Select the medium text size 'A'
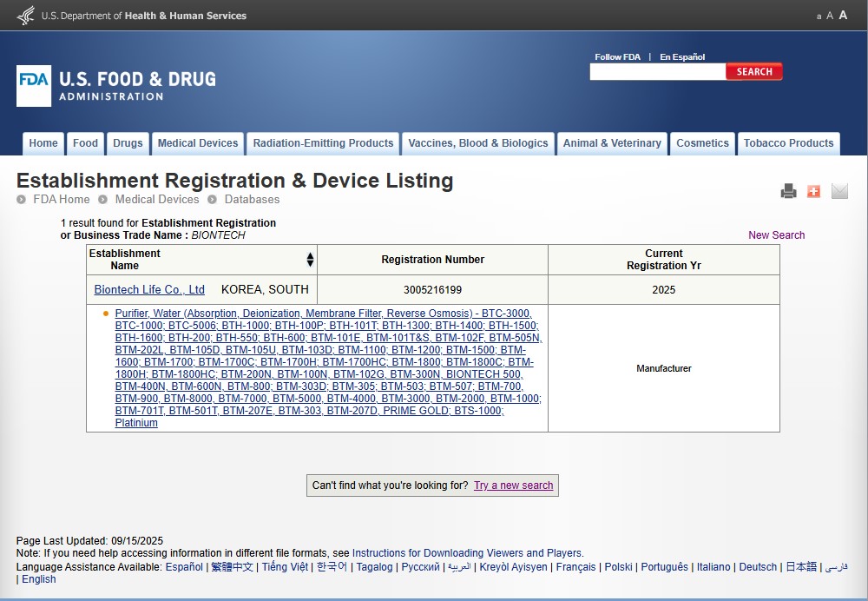The height and width of the screenshot is (601, 868). (830, 16)
